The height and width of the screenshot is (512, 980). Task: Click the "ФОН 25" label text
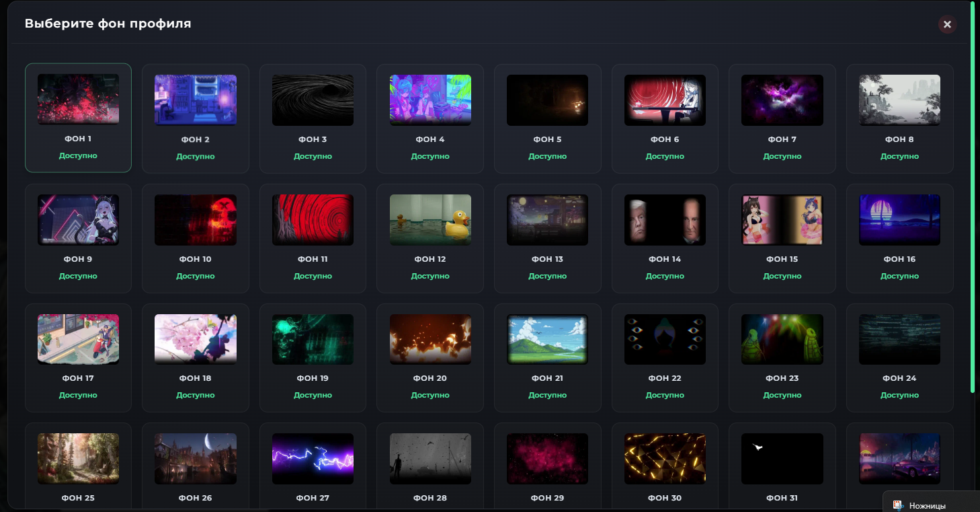coord(78,498)
